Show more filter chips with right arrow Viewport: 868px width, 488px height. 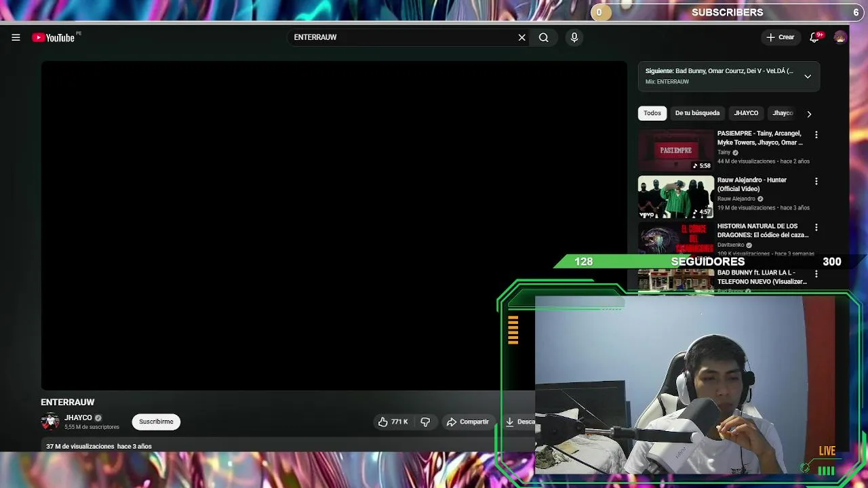click(809, 114)
